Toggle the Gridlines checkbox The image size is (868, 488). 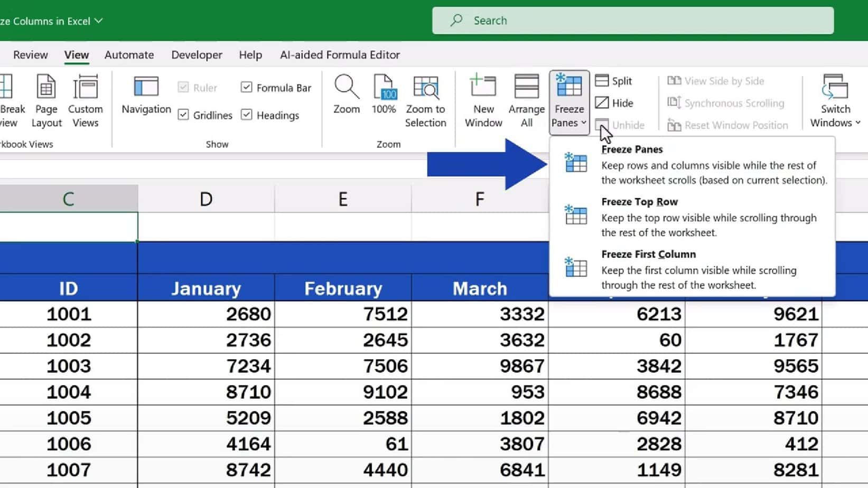[183, 115]
